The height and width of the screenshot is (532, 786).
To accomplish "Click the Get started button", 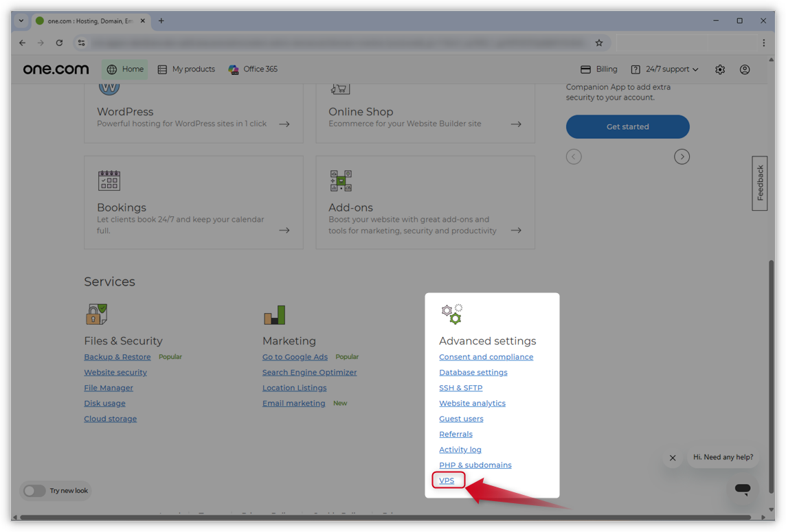I will 627,127.
